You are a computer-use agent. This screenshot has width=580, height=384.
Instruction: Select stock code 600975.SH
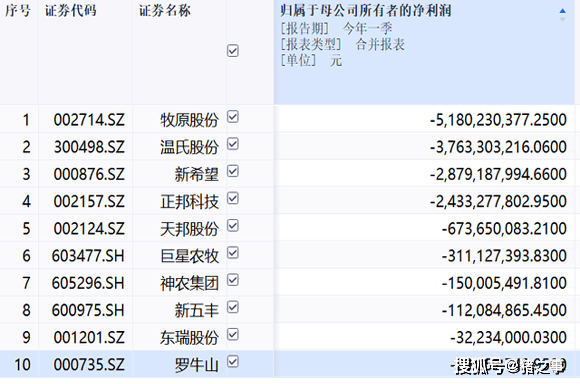(88, 310)
